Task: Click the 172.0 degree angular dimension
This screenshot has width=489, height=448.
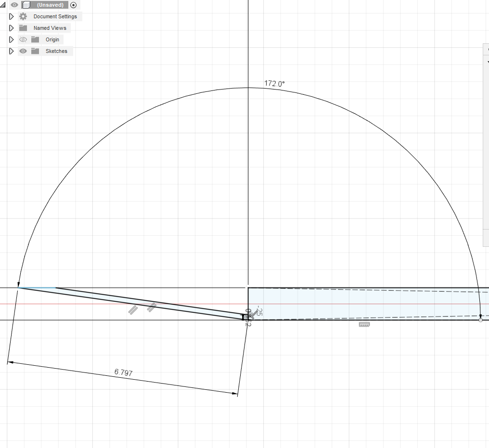Action: pos(274,83)
